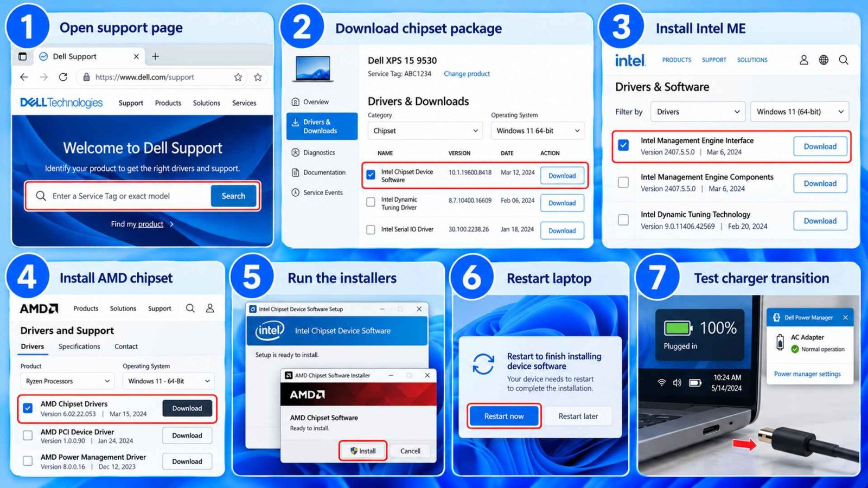Click the Dell Search button
The width and height of the screenshot is (868, 488).
pyautogui.click(x=233, y=196)
